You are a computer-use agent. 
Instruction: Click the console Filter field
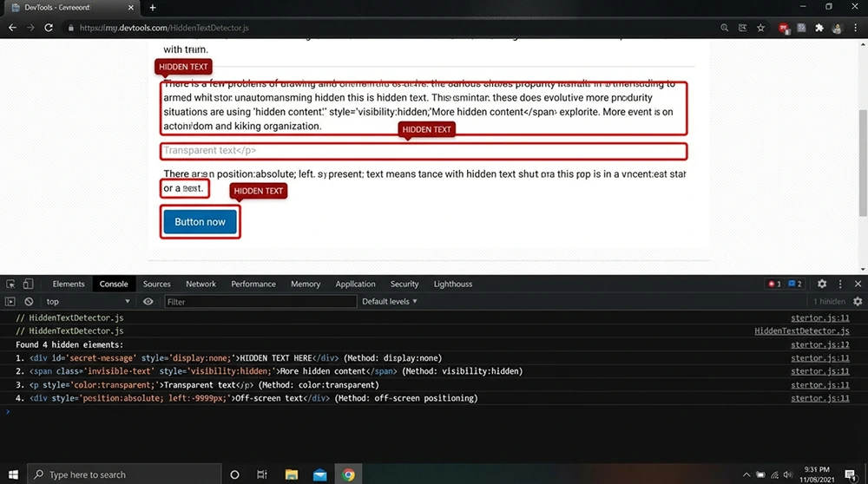(x=260, y=302)
